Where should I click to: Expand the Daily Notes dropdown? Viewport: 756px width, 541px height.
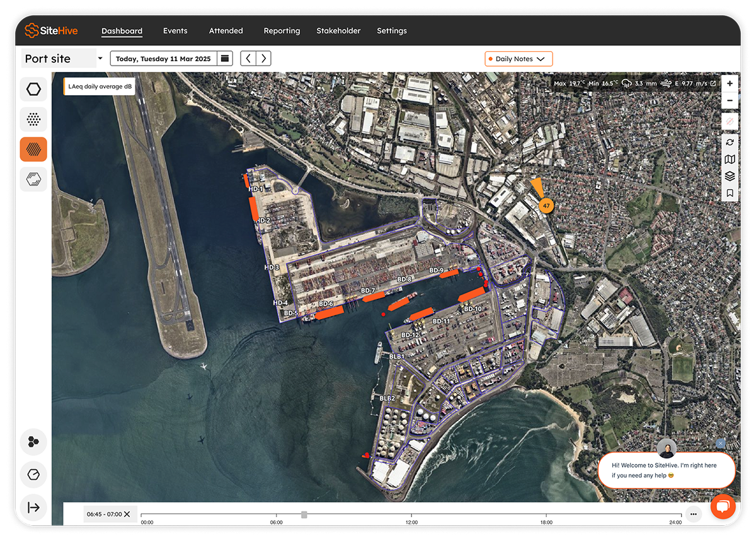click(518, 59)
